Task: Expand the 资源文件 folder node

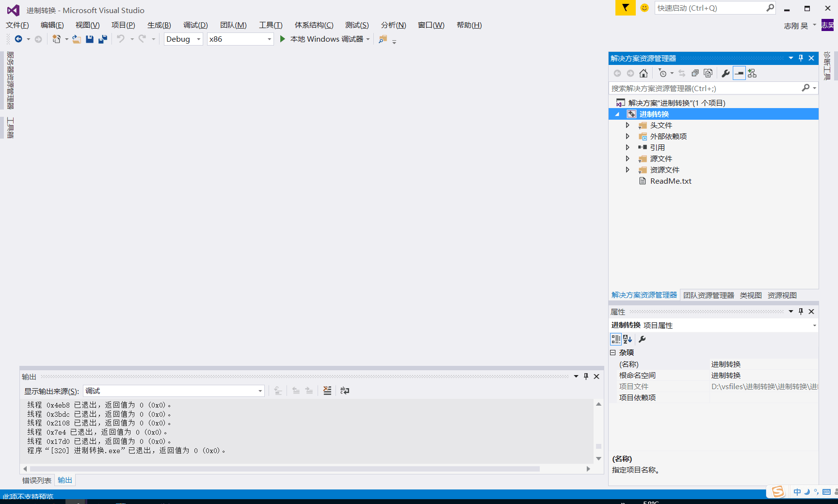Action: point(628,170)
